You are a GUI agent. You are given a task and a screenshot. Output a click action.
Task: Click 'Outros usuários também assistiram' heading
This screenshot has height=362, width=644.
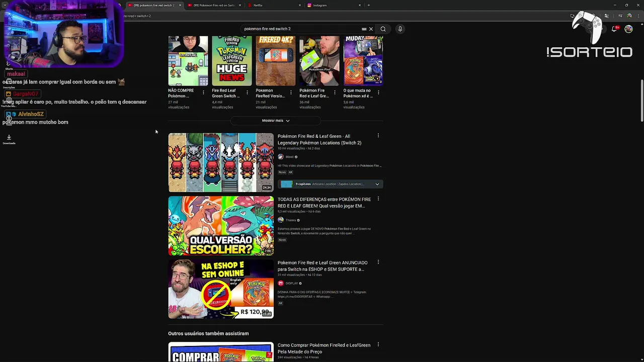click(208, 333)
